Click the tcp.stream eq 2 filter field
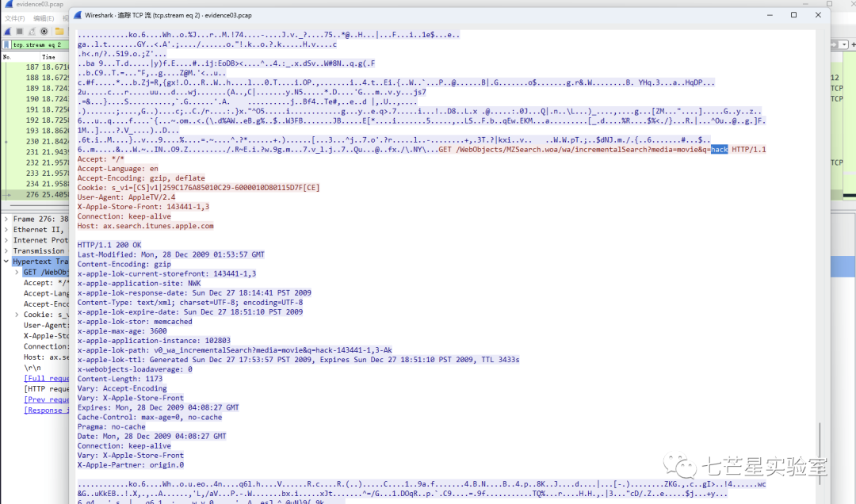Viewport: 856px width, 504px height. (40, 45)
